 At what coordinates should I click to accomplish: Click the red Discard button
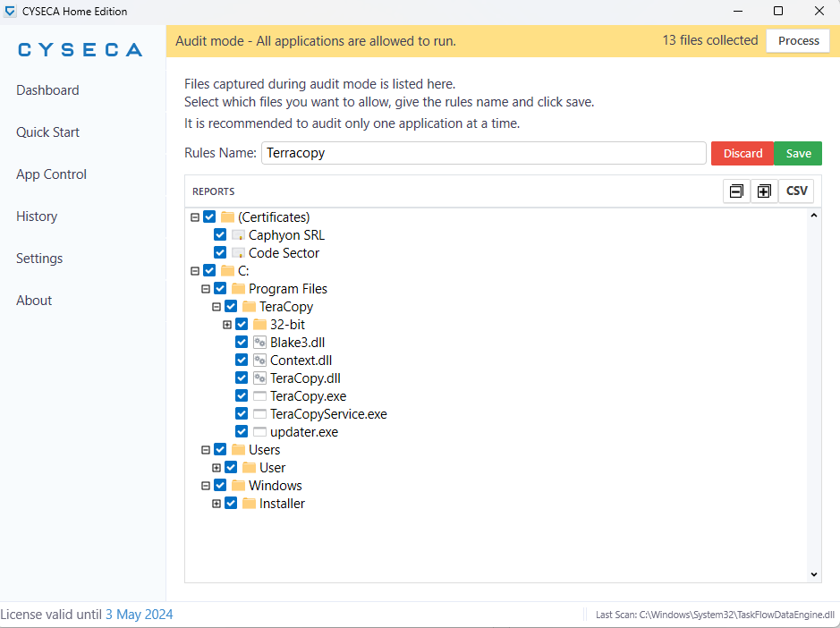(x=742, y=153)
